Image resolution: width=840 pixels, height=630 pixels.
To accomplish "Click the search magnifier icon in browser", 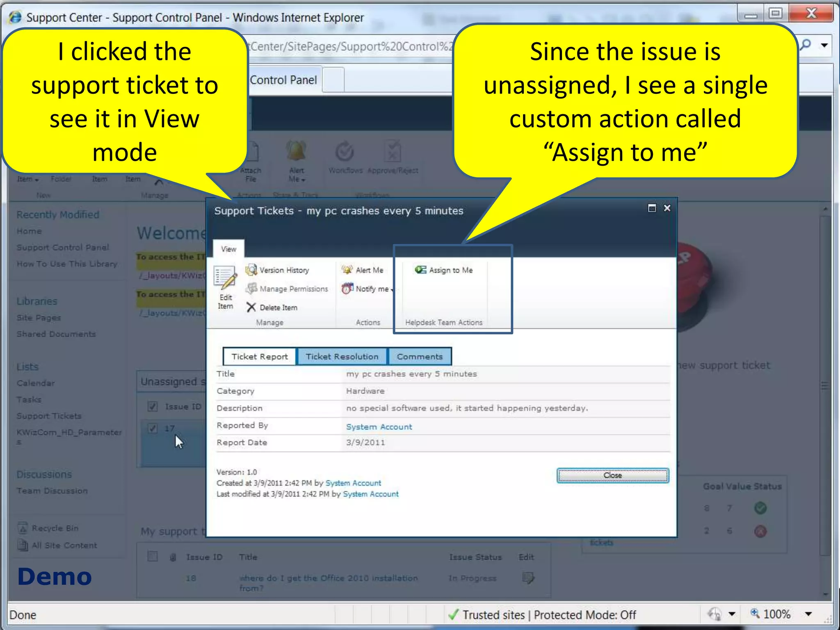I will click(805, 45).
